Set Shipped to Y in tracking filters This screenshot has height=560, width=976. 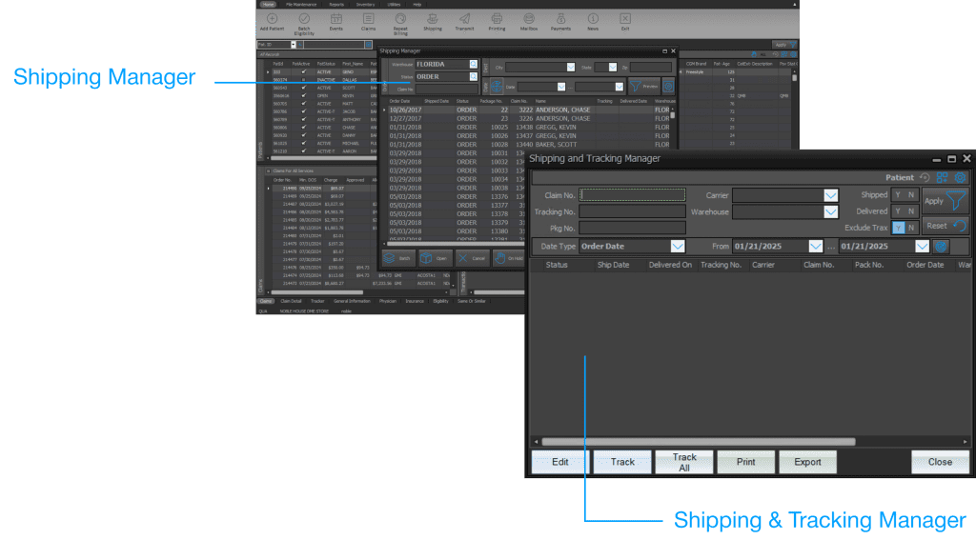[897, 194]
